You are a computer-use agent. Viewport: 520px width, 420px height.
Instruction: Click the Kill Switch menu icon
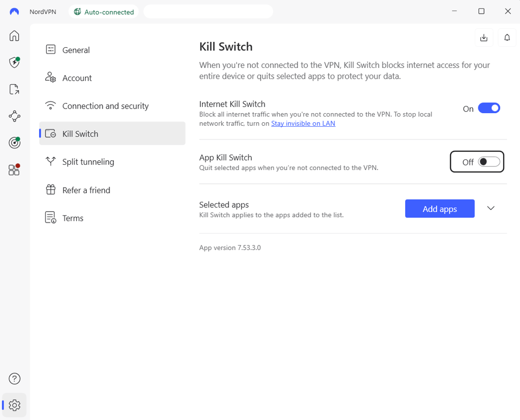[x=51, y=133]
